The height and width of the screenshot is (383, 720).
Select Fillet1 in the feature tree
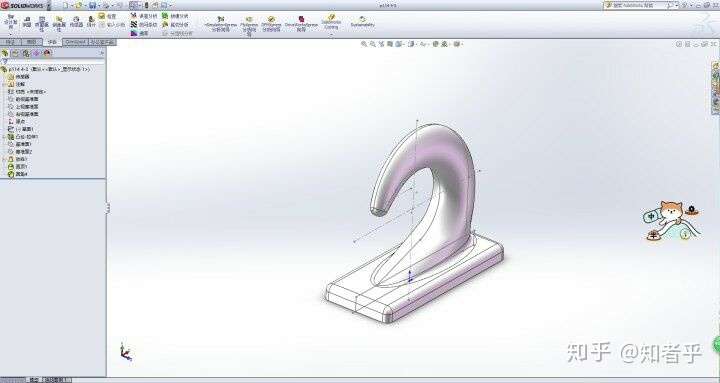[18, 166]
